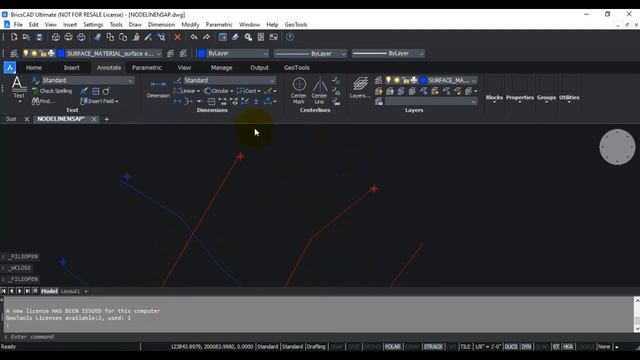The height and width of the screenshot is (360, 640).
Task: Click the red Delete X icon
Action: (x=178, y=37)
